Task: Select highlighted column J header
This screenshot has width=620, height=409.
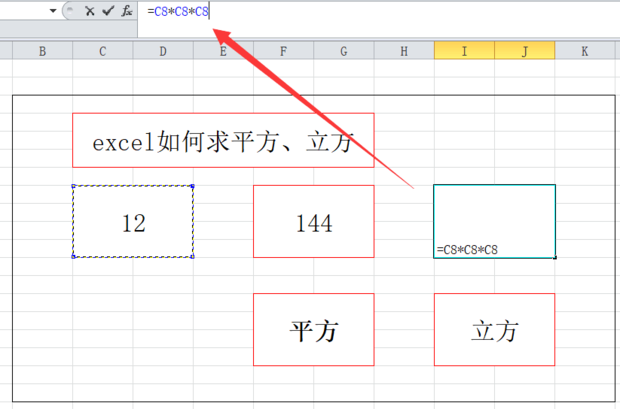Action: (x=525, y=51)
